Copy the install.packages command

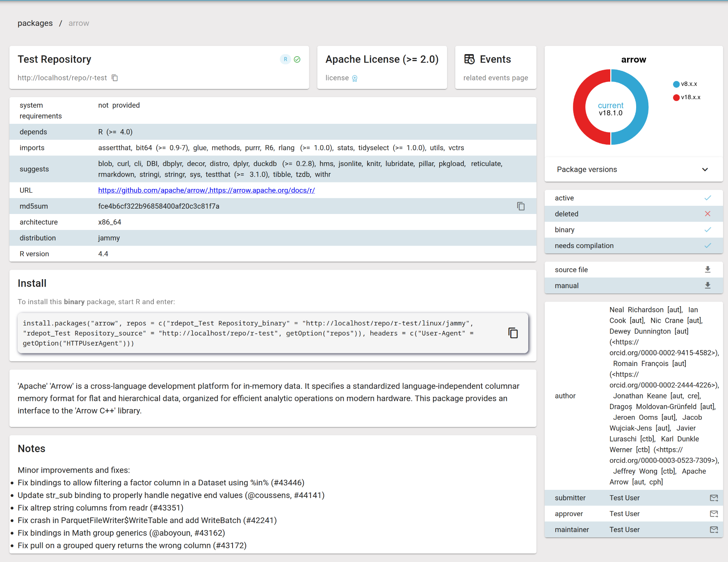(513, 333)
